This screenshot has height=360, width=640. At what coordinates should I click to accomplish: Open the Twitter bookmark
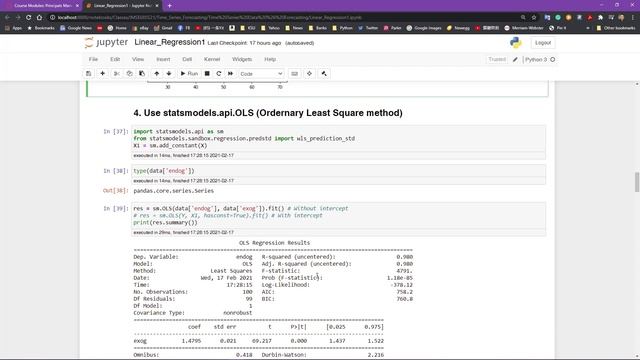[x=368, y=28]
